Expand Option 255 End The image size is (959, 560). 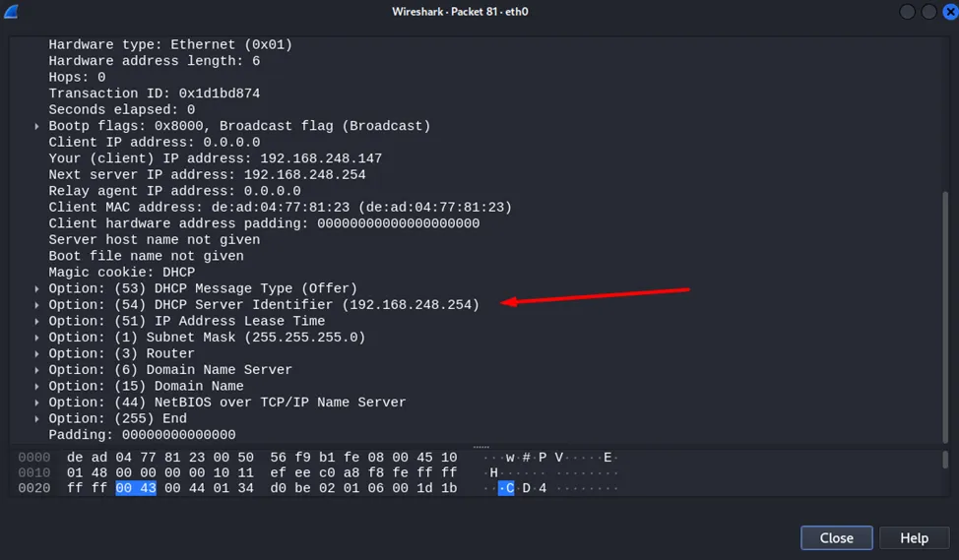coord(37,418)
